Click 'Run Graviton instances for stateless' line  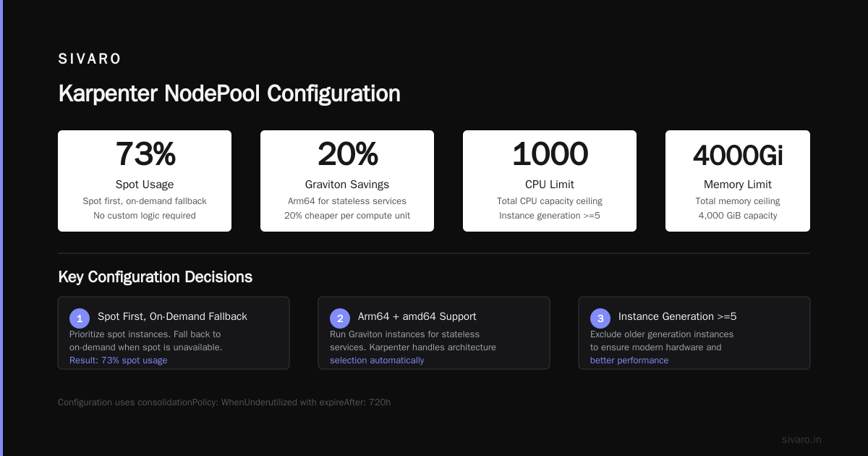click(x=404, y=334)
